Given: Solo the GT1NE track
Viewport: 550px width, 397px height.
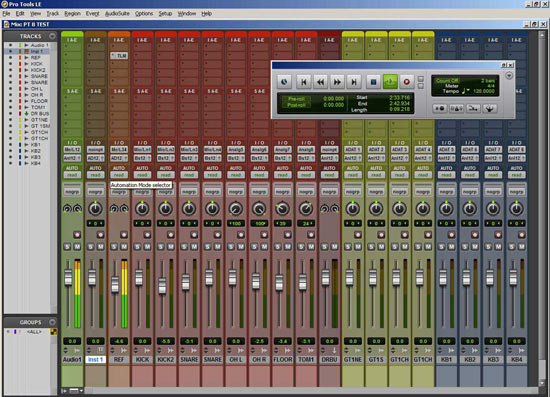Looking at the screenshot, I should point(348,247).
